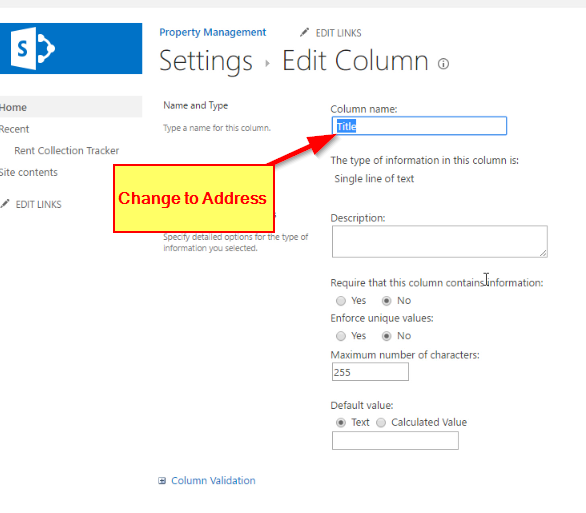The image size is (586, 513).
Task: Select Yes for require column information
Action: [x=341, y=300]
